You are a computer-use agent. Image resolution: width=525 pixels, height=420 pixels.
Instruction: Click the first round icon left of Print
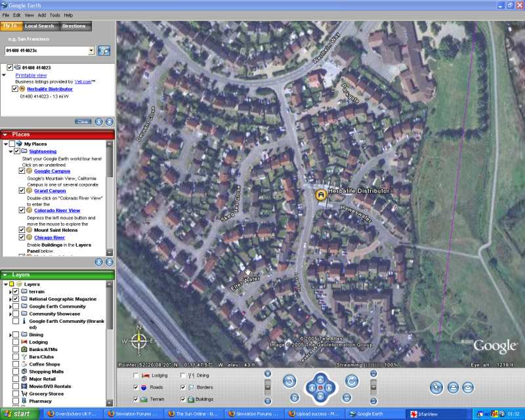(436, 387)
